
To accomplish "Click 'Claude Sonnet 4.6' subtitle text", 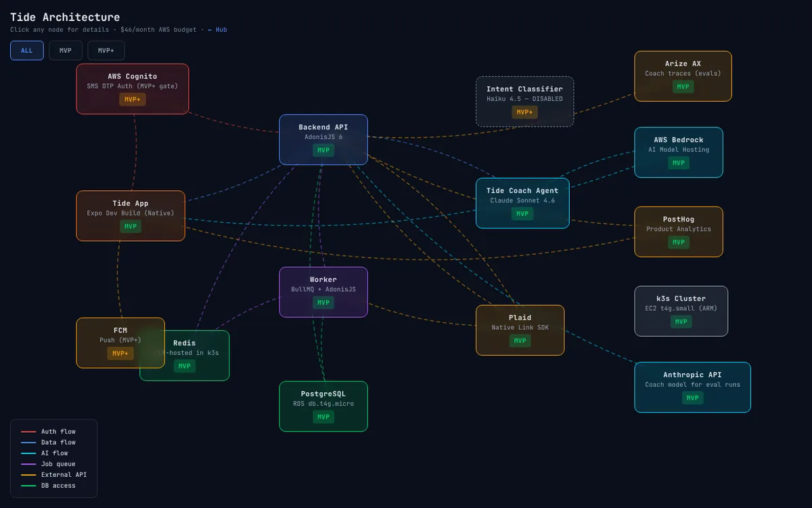I will 522,200.
